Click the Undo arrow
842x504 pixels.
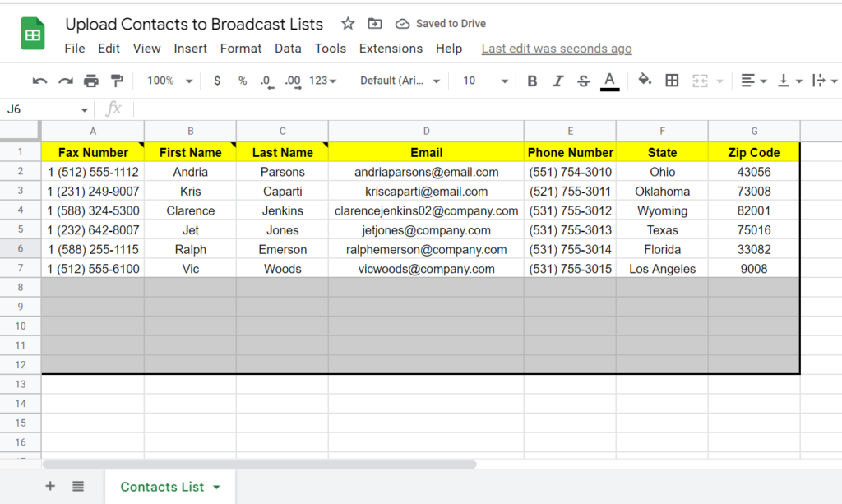(39, 81)
